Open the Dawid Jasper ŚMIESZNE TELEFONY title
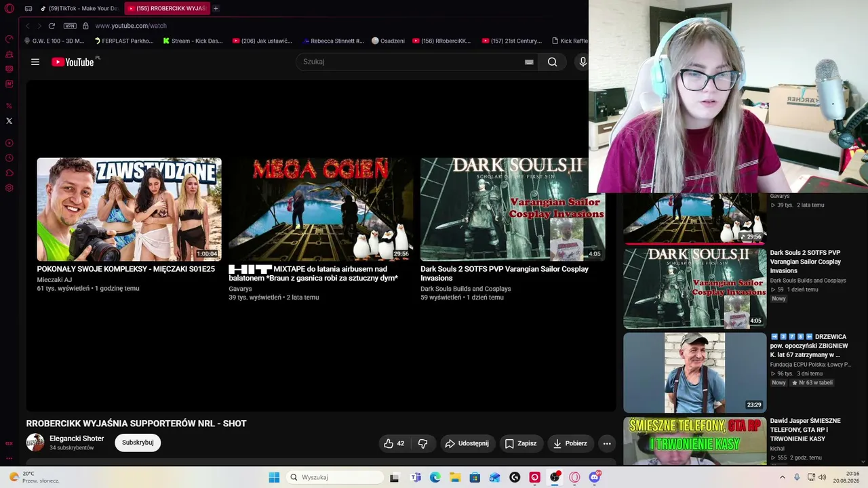 [806, 430]
